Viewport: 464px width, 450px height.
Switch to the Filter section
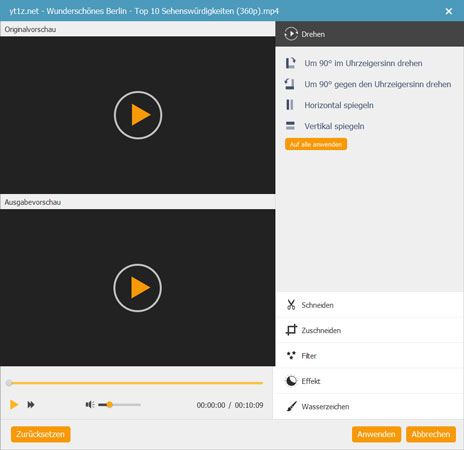click(x=370, y=355)
